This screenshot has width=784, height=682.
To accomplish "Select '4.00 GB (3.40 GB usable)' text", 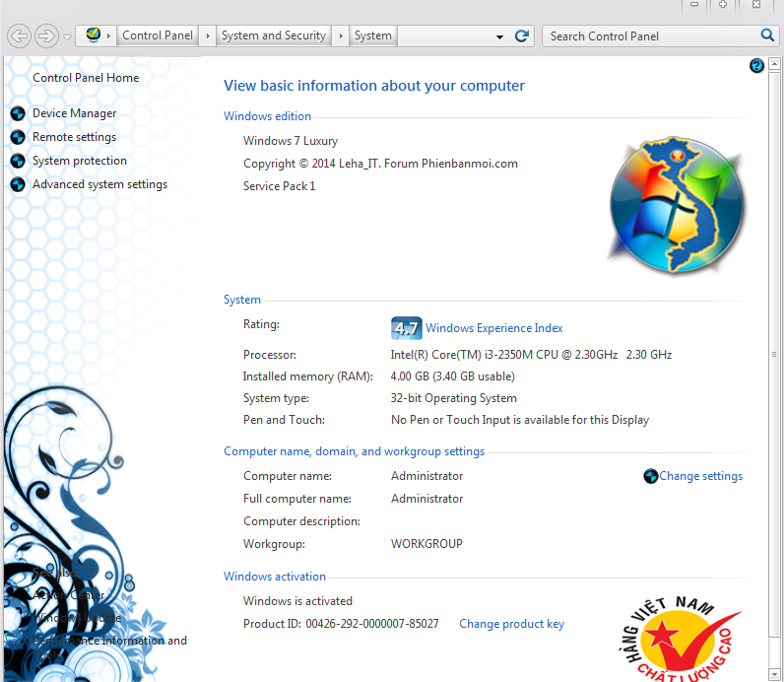I will tap(452, 376).
